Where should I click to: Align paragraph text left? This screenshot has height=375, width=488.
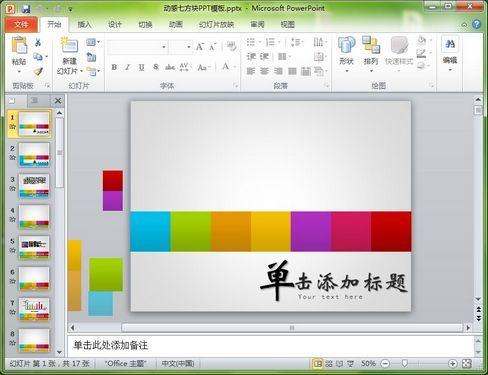click(251, 71)
